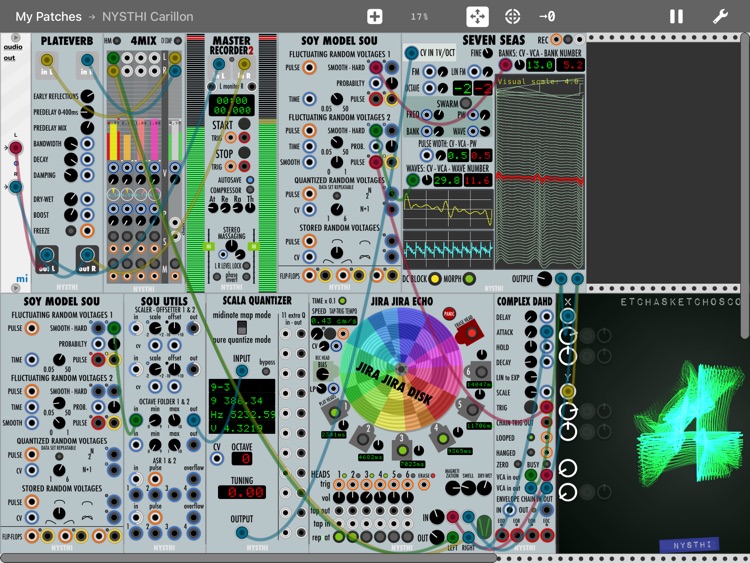Toggle the TIME x 0.1 green LED button
The image size is (750, 563).
(x=342, y=301)
